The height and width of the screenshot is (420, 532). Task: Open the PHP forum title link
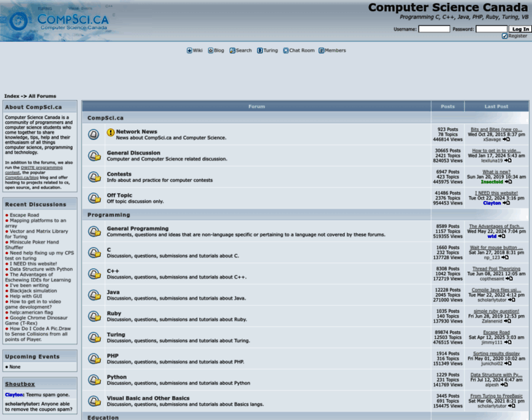click(113, 356)
